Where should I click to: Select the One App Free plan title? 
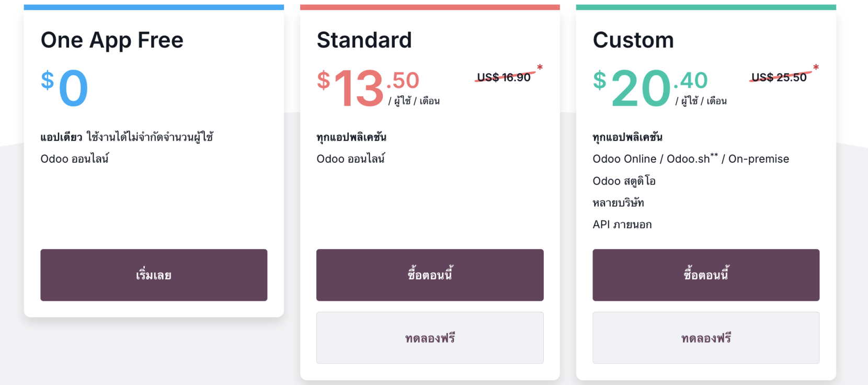112,40
